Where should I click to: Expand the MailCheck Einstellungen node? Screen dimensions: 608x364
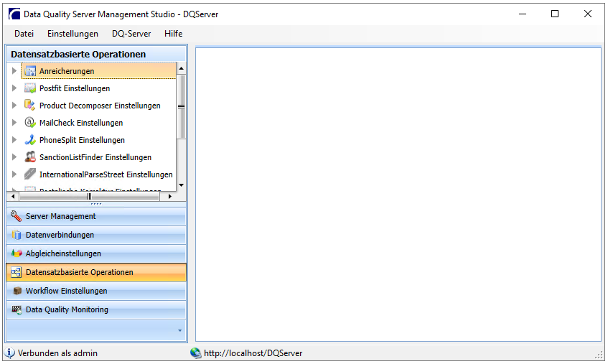[x=14, y=123]
